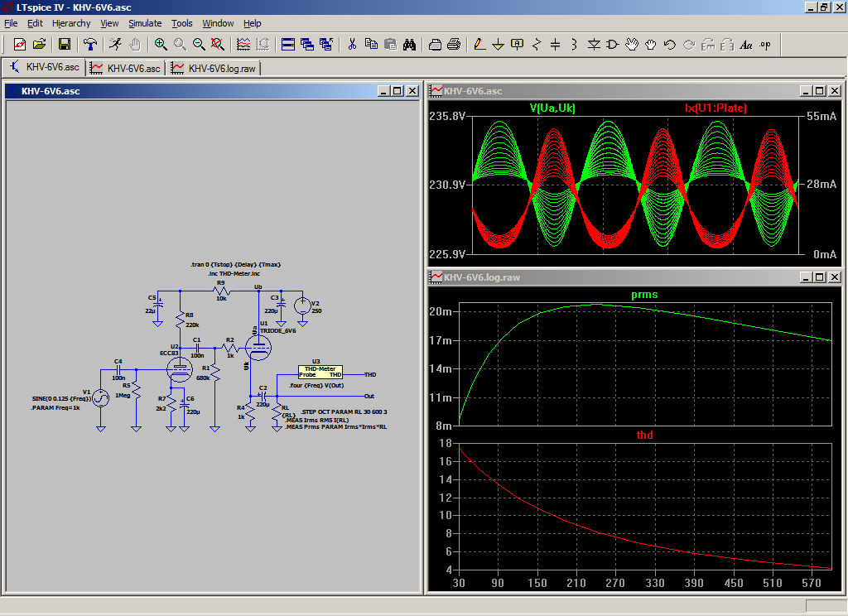
Task: Open the Simulate menu
Action: [144, 23]
